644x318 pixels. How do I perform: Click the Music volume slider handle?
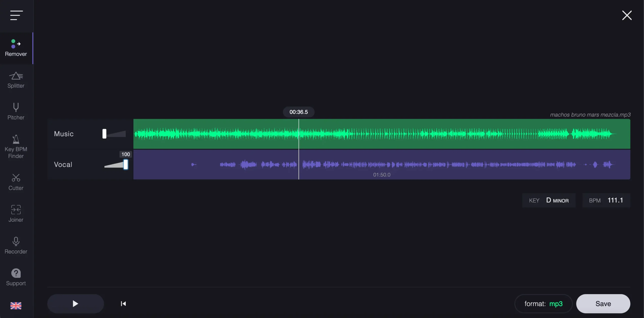104,134
